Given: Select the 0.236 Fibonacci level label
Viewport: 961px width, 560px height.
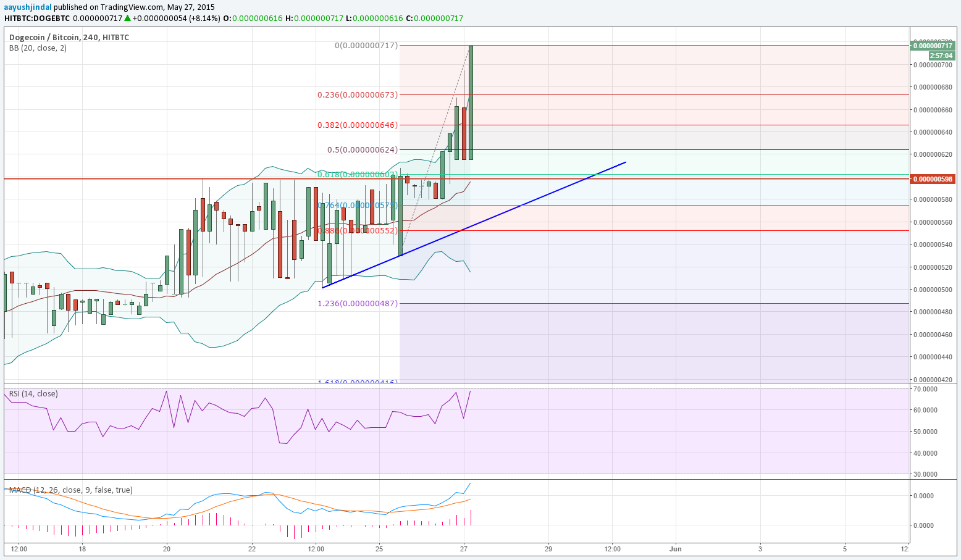Looking at the screenshot, I should [x=357, y=95].
